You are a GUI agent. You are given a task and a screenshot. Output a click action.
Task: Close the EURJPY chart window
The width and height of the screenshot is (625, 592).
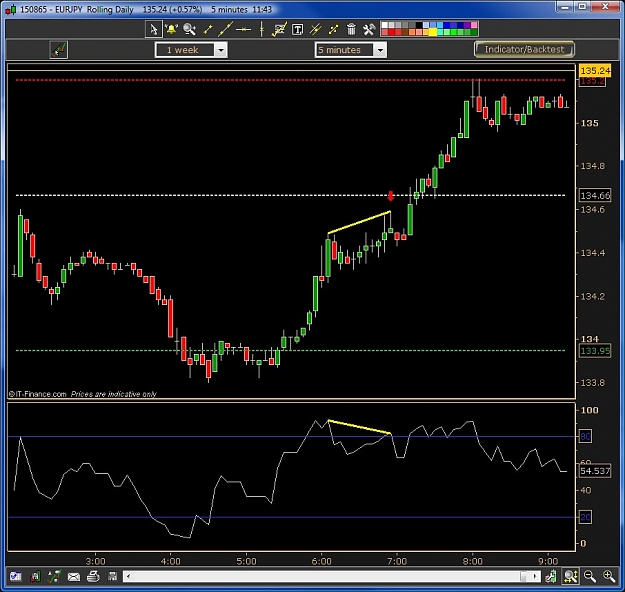(x=605, y=7)
